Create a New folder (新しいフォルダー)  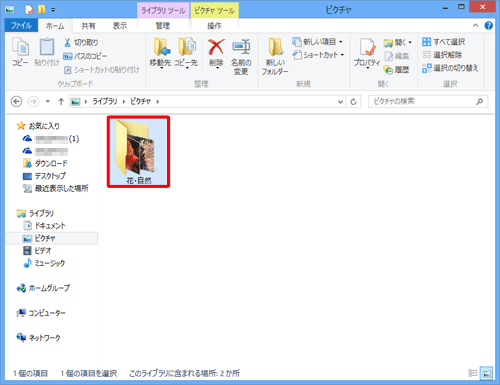pyautogui.click(x=275, y=56)
